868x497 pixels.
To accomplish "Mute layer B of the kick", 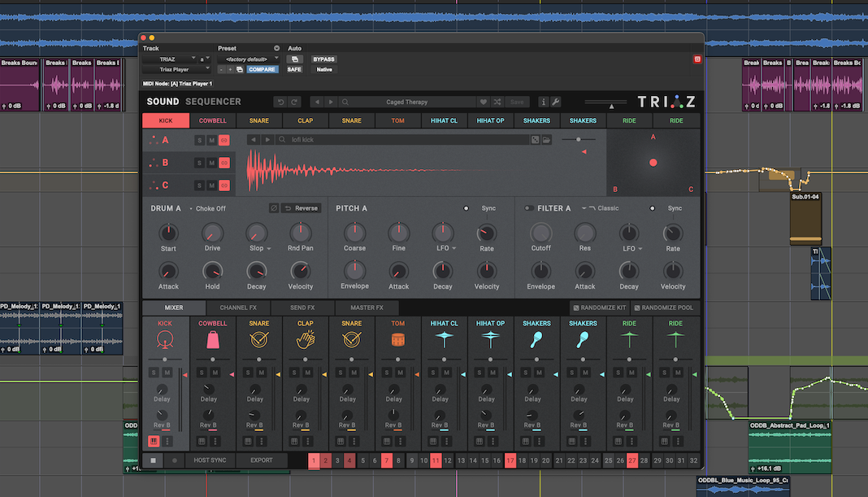I will tap(211, 163).
